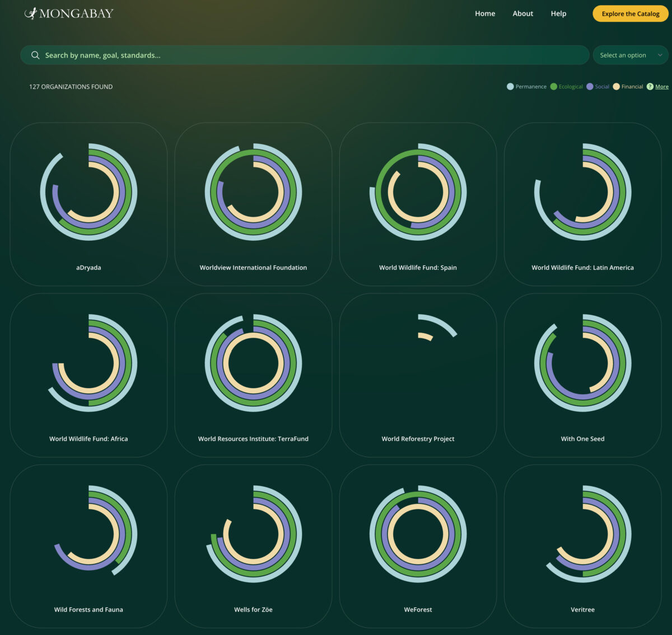Select the WeForest ring chart
Viewport: 672px width, 635px height.
pyautogui.click(x=418, y=534)
